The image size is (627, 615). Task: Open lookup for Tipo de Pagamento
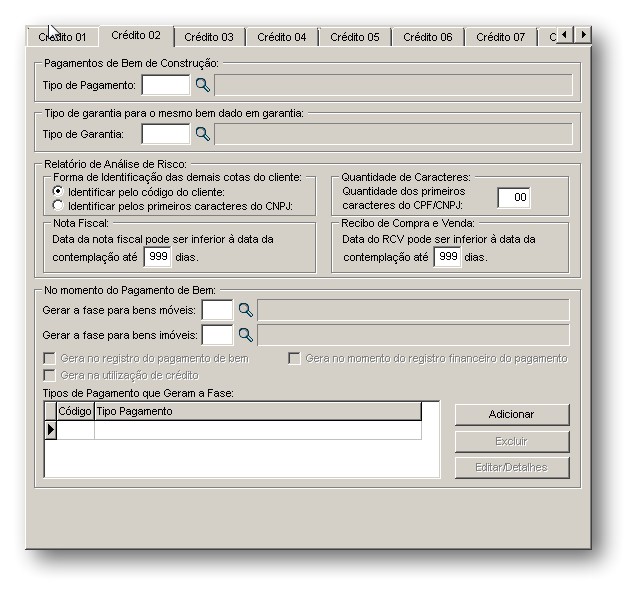pos(203,85)
